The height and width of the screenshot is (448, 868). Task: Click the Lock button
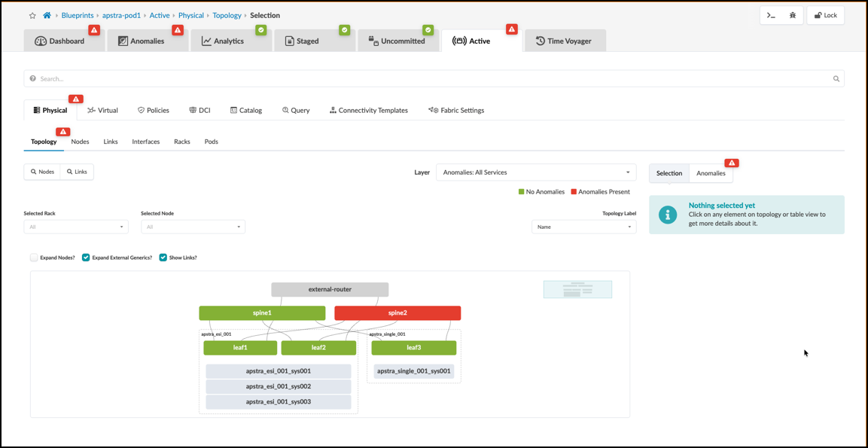(825, 16)
